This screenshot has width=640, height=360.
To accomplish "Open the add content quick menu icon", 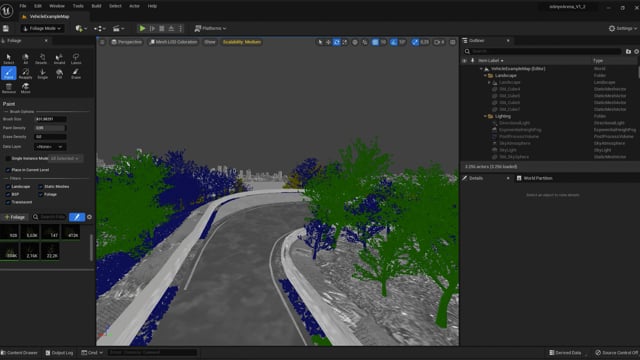I will 80,28.
